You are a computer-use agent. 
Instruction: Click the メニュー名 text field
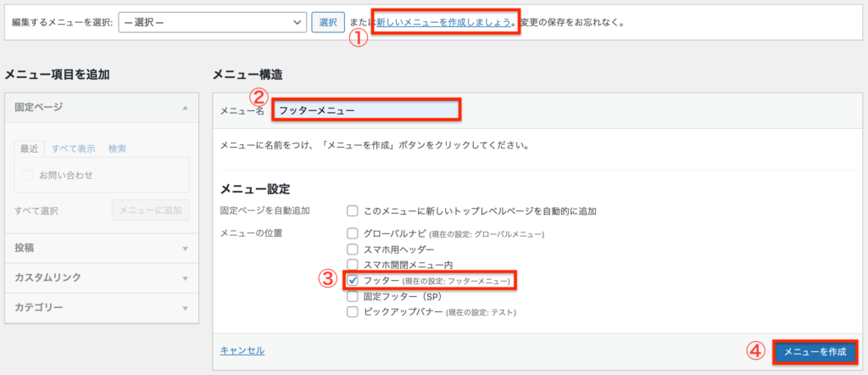(x=364, y=110)
